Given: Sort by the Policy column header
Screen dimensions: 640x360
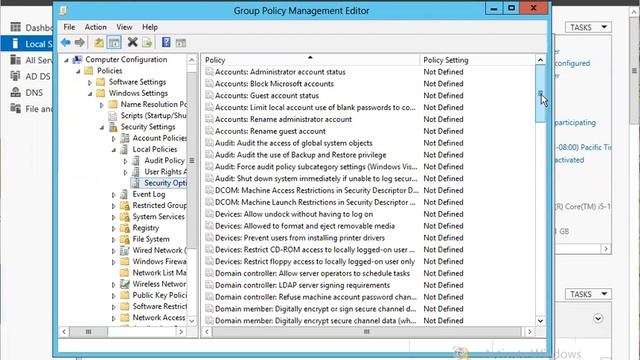Looking at the screenshot, I should (311, 60).
